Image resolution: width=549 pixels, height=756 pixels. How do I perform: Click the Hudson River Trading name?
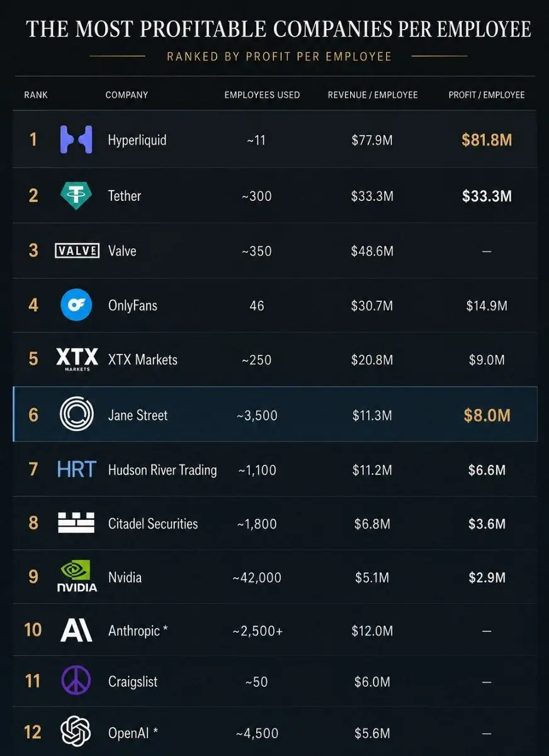coord(162,470)
